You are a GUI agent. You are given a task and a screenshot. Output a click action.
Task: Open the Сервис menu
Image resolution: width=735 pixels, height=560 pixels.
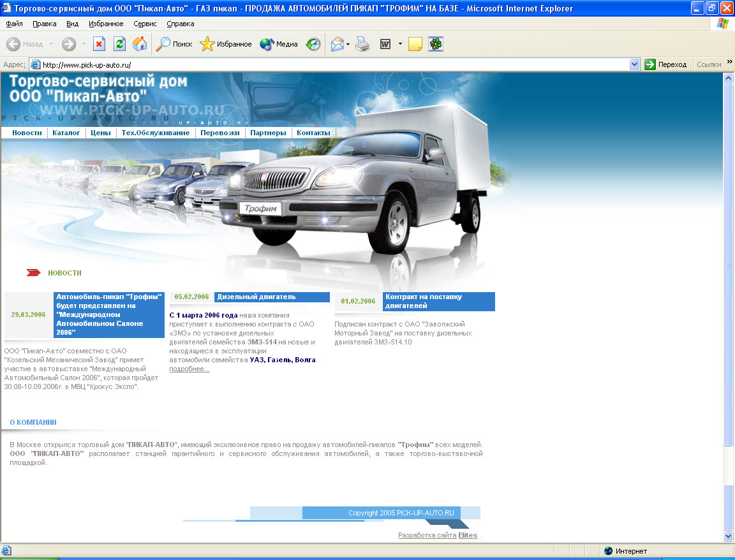coord(145,24)
